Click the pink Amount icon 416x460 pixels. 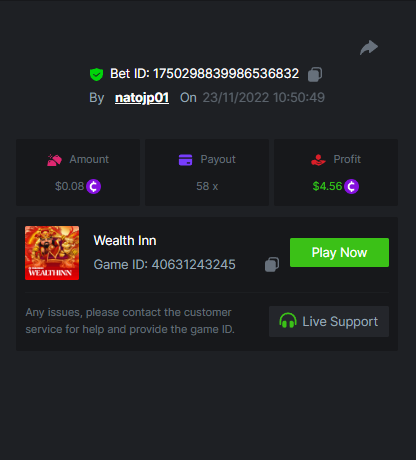54,160
